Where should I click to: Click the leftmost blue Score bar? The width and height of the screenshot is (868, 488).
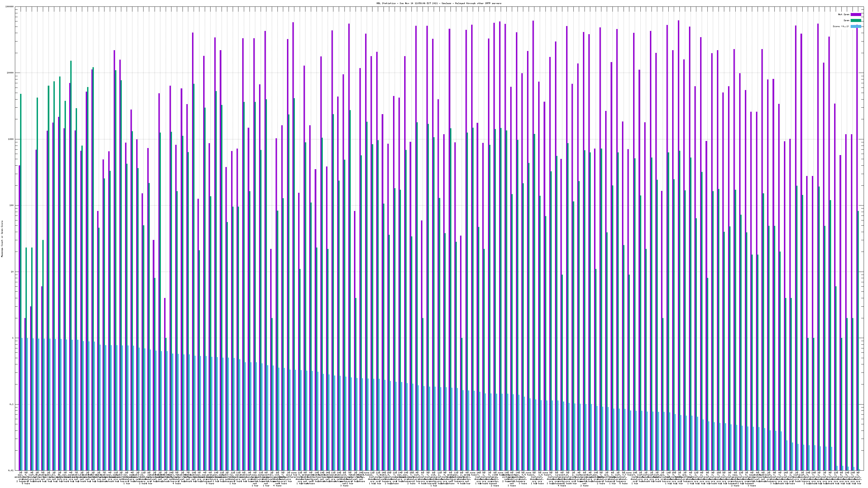click(x=22, y=404)
